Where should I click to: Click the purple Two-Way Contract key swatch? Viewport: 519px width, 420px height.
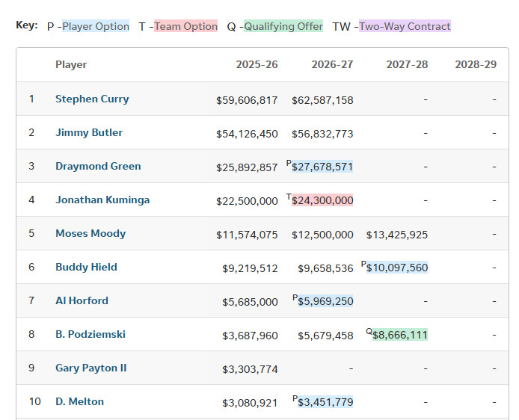click(x=405, y=26)
